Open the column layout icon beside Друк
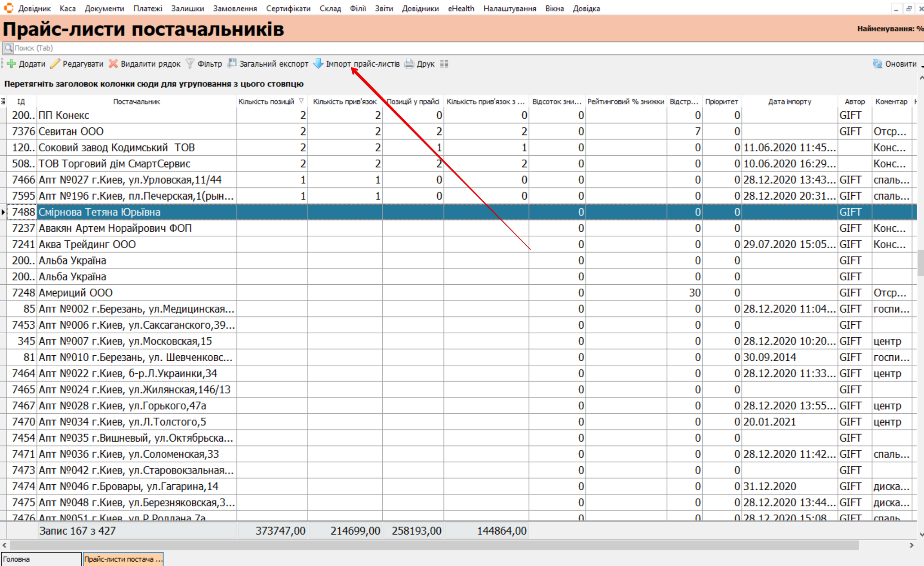This screenshot has width=924, height=566. click(x=444, y=64)
